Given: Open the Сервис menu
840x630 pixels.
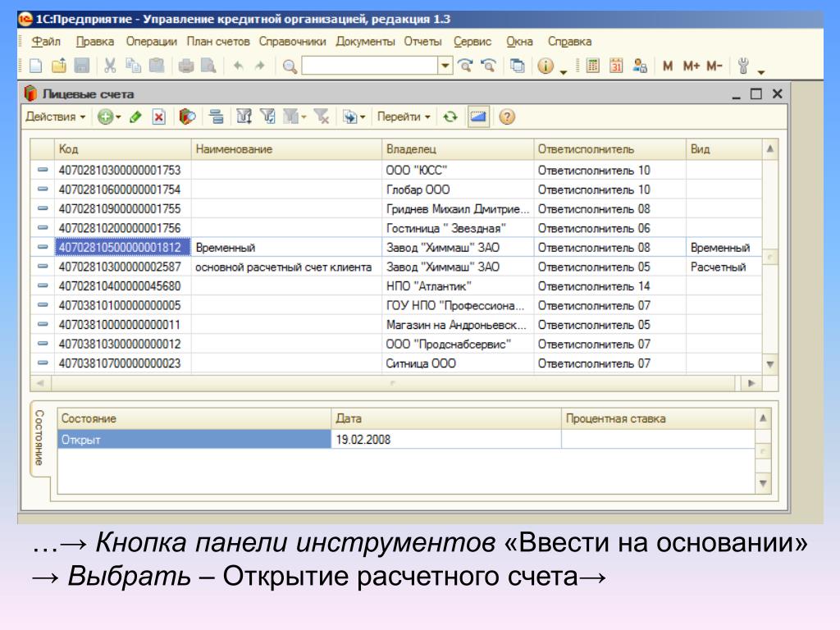Looking at the screenshot, I should point(472,41).
